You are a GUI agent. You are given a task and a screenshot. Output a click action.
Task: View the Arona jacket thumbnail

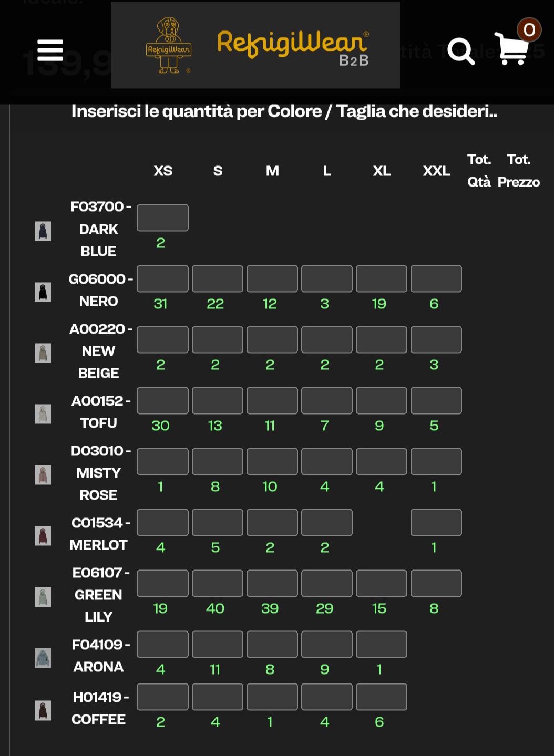pyautogui.click(x=43, y=658)
